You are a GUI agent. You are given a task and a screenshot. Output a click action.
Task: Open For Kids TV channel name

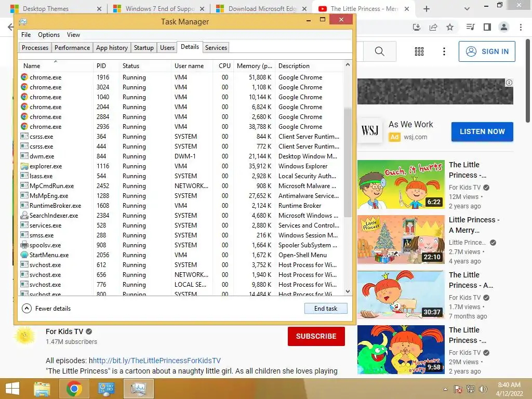(x=64, y=331)
